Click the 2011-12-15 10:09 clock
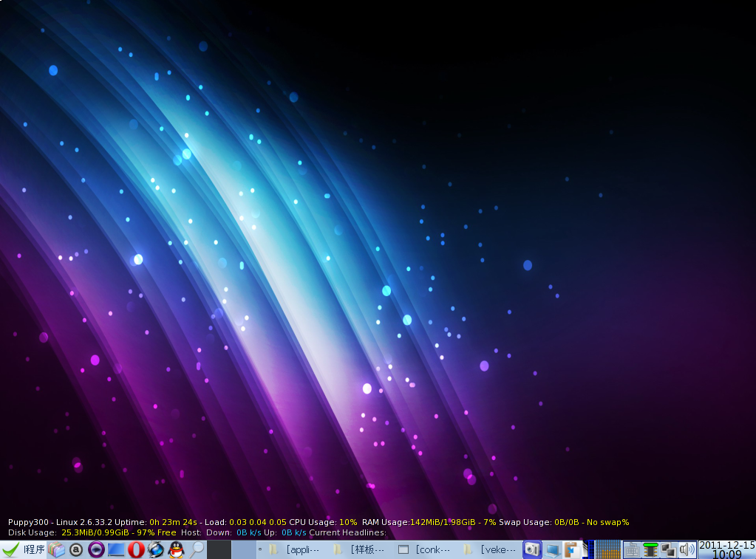 [x=727, y=550]
